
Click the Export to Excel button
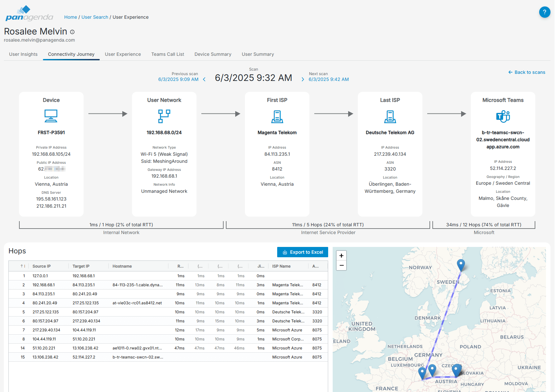[x=302, y=252]
